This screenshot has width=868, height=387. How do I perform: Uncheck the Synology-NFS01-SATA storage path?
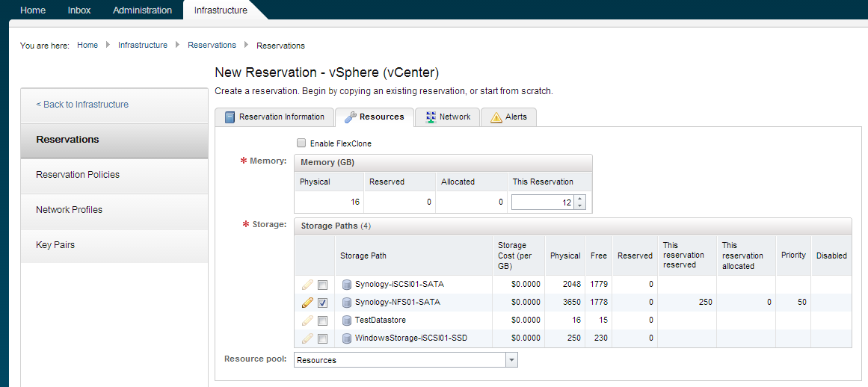322,303
